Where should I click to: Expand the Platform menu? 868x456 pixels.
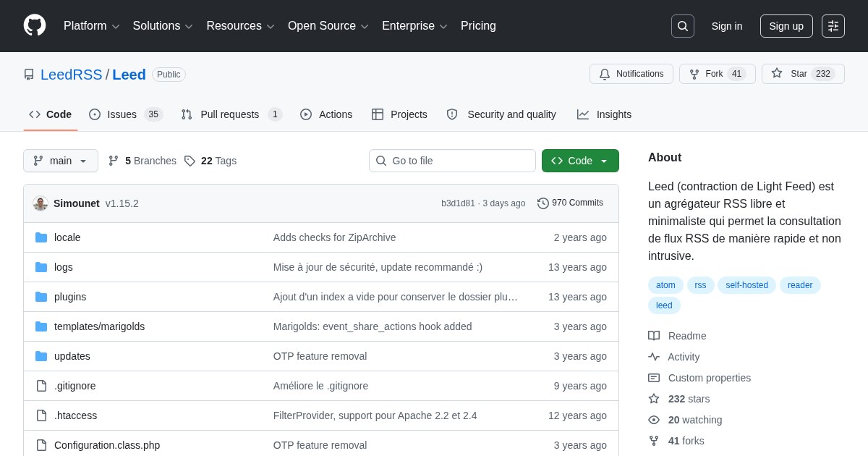[92, 26]
